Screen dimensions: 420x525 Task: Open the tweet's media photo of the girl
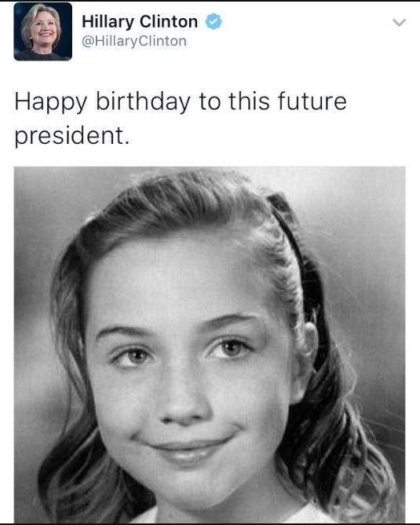tap(210, 345)
